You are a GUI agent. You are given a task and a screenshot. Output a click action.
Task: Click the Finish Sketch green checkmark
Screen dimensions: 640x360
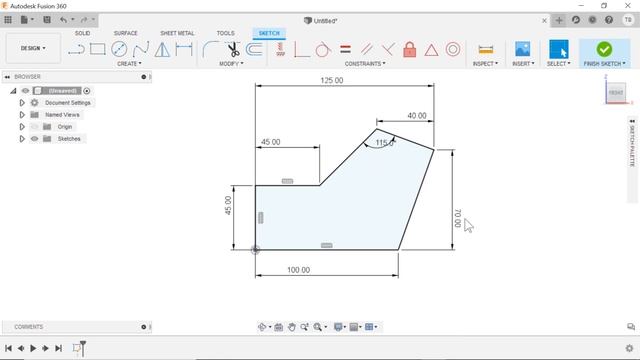pos(604,49)
